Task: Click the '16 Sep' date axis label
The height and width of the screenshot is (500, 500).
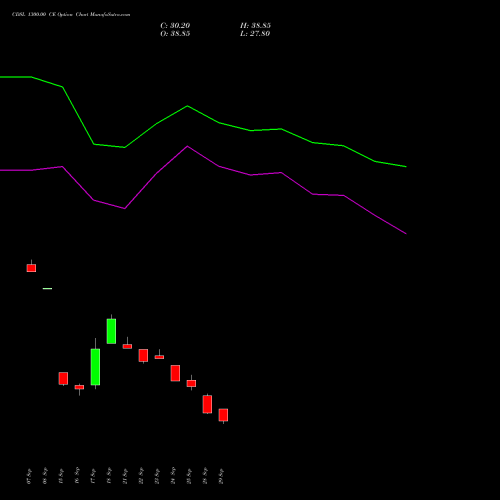Action: coord(77,476)
